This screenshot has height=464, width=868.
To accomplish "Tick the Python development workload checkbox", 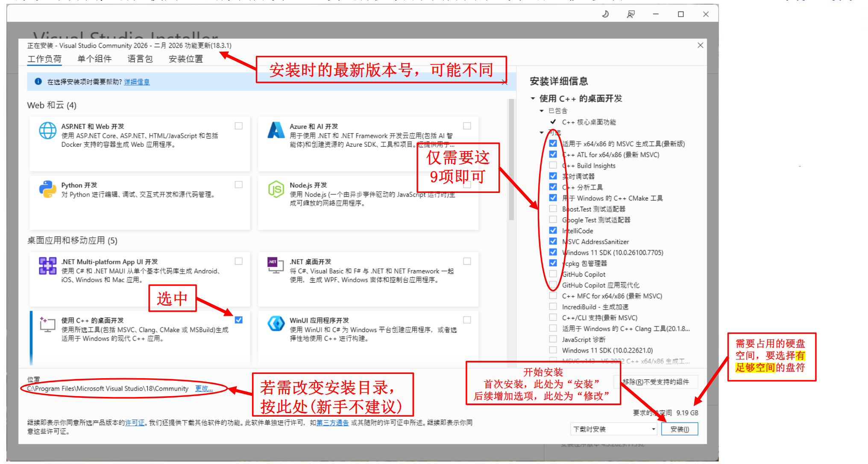I will point(239,184).
